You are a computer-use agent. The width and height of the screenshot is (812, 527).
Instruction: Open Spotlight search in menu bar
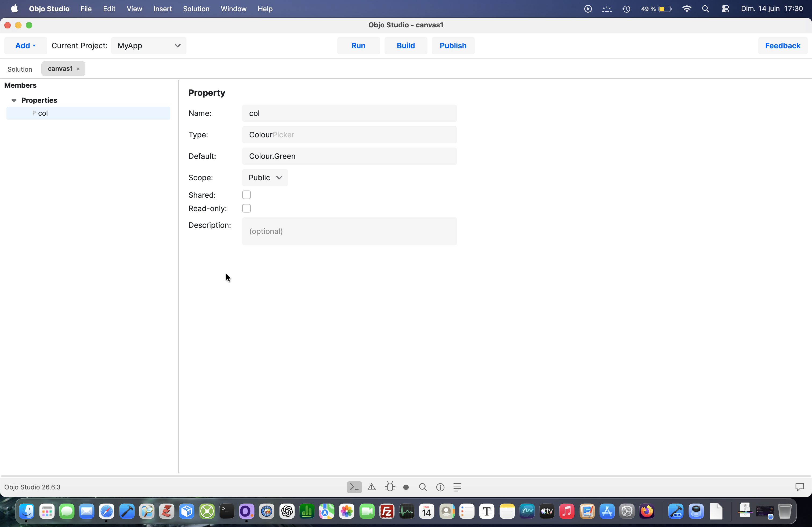(706, 9)
